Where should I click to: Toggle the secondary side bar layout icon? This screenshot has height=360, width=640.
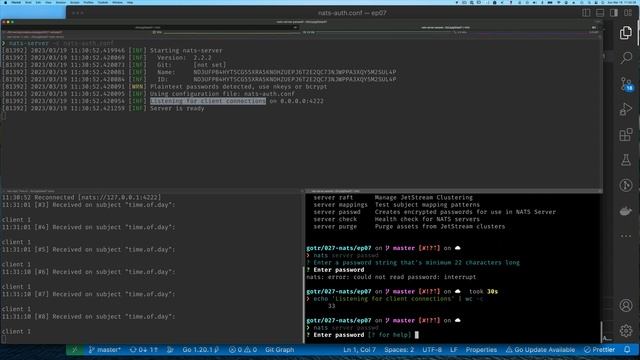[614, 13]
